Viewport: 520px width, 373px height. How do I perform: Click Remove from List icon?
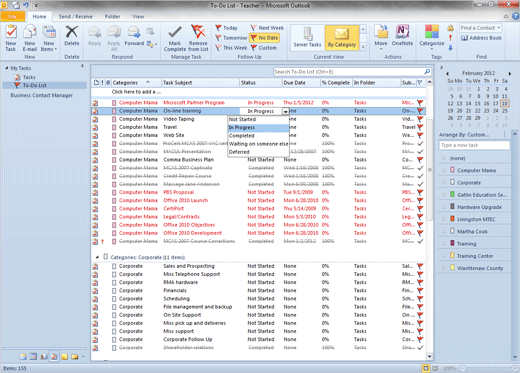(198, 32)
